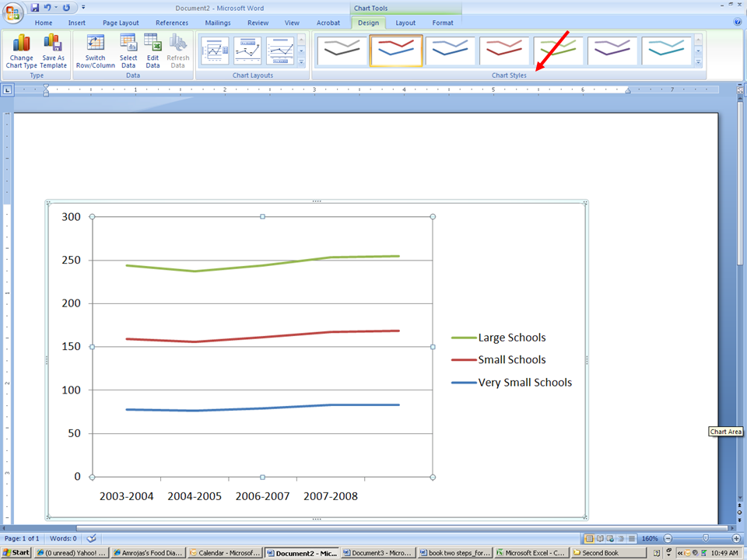
Task: Click the ruler tab selector box
Action: [x=7, y=89]
